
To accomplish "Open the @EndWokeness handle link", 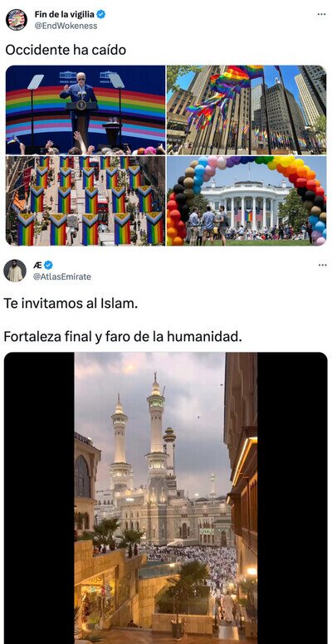I will (x=66, y=26).
